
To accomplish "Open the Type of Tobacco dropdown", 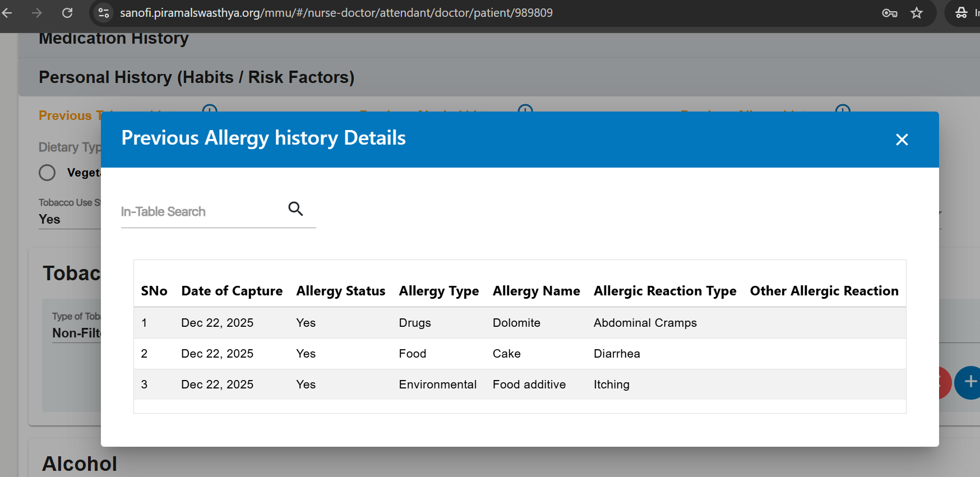I will (76, 333).
